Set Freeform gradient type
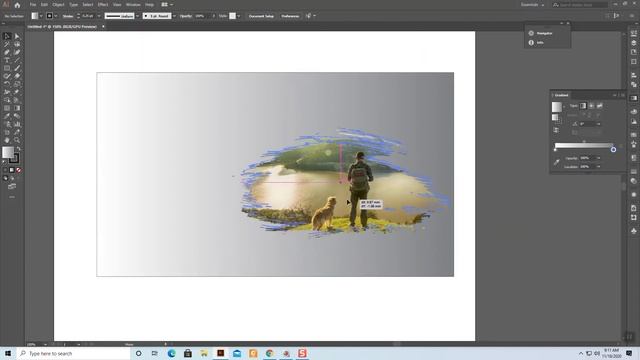Viewport: 640px width, 360px height. [600, 106]
